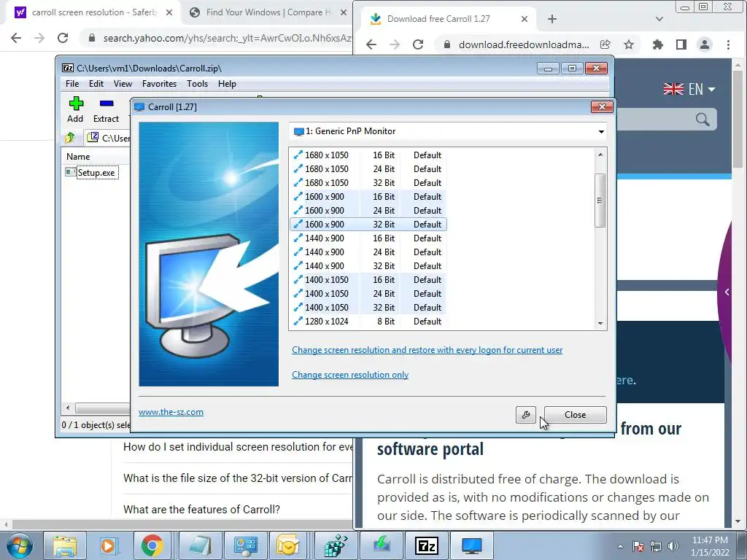Click the 7-Zip Add toolbar icon

(75, 109)
